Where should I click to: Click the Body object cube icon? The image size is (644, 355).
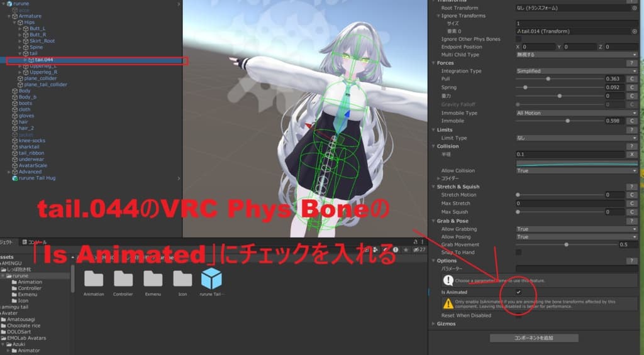[15, 90]
